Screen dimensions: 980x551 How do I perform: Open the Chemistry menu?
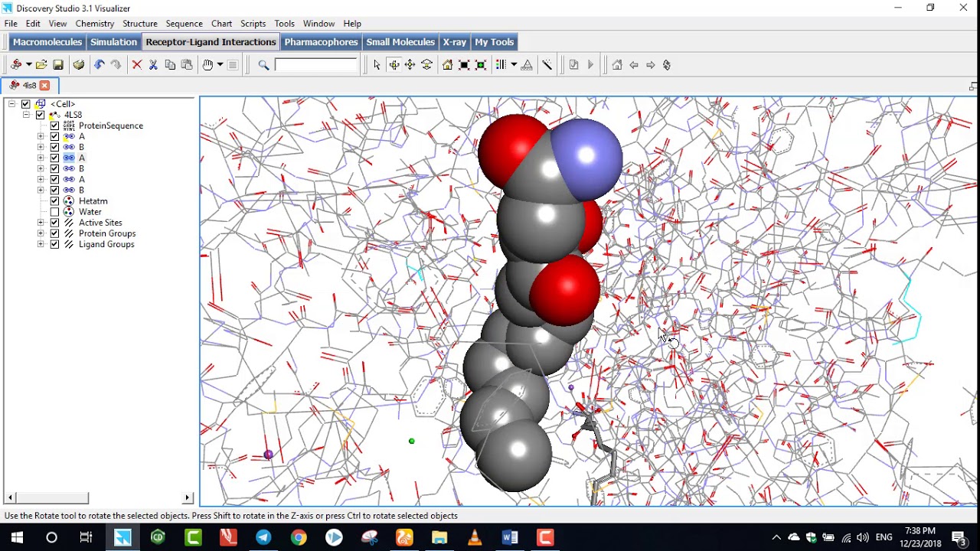pos(95,24)
